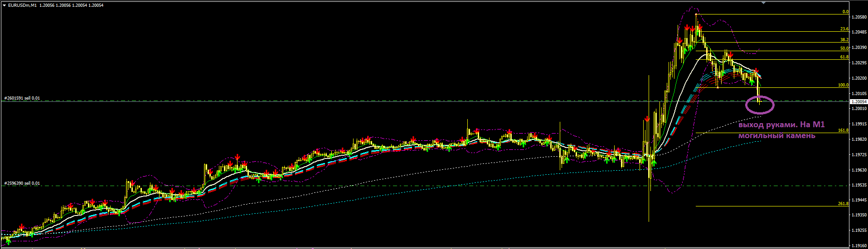Select the #2596390 sell 0.01 order label
The width and height of the screenshot is (868, 249).
[22, 183]
